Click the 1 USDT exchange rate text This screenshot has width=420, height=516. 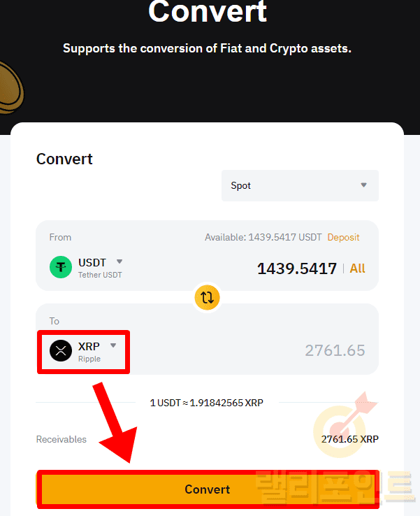207,403
